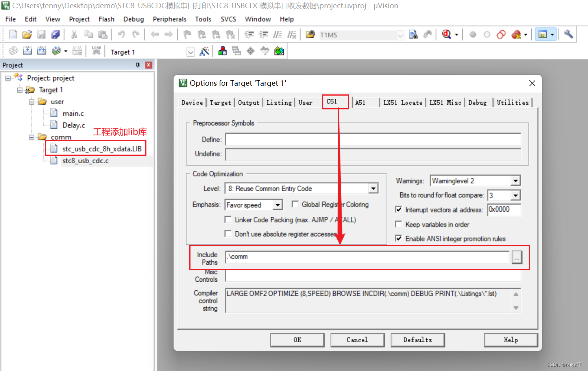
Task: Open the Peripherals menu
Action: [x=170, y=19]
